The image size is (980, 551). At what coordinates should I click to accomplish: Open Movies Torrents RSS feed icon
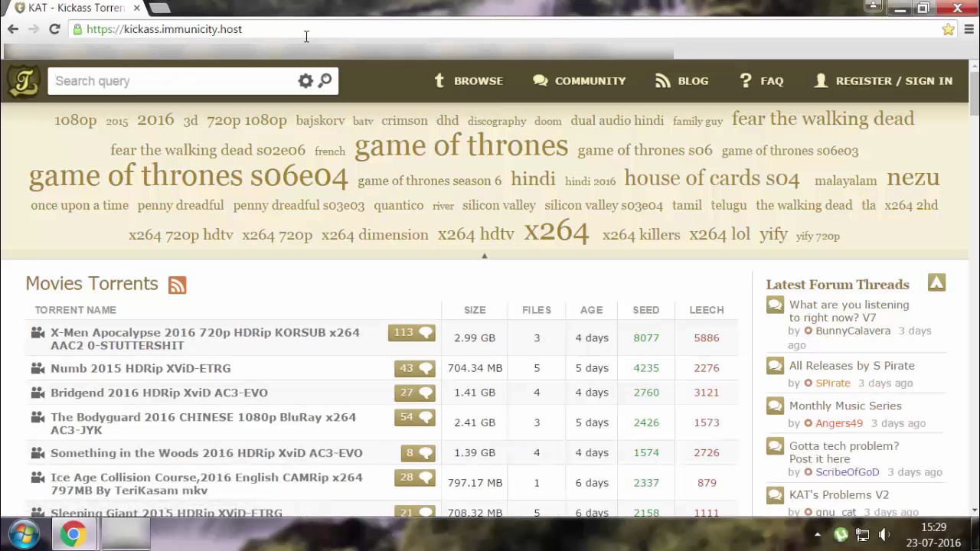click(x=177, y=285)
